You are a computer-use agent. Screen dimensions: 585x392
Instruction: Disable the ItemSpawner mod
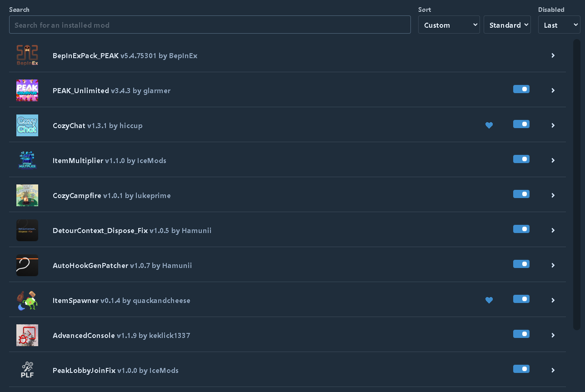pyautogui.click(x=521, y=299)
